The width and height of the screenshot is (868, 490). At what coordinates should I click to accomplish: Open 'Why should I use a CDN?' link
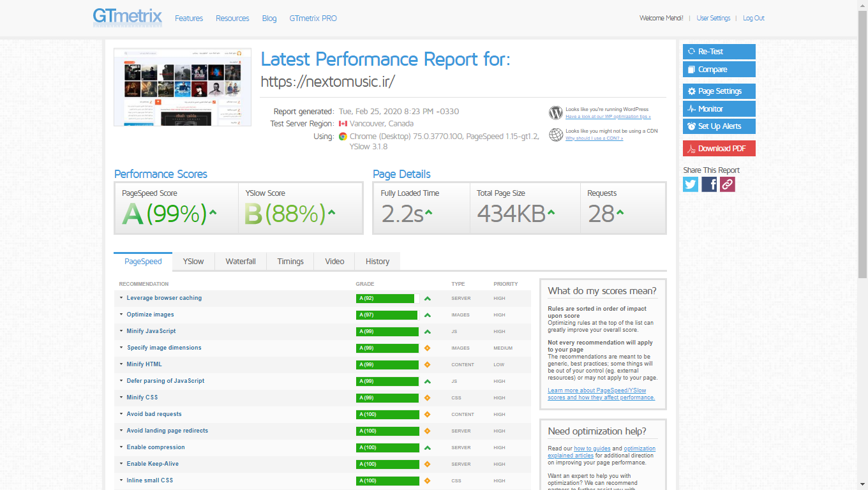click(594, 138)
